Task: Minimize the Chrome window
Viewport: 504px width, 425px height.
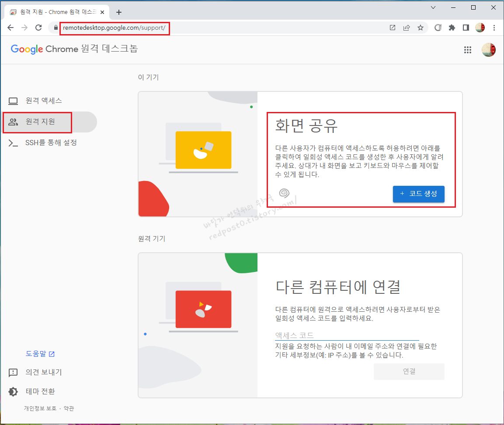Action: (x=453, y=7)
